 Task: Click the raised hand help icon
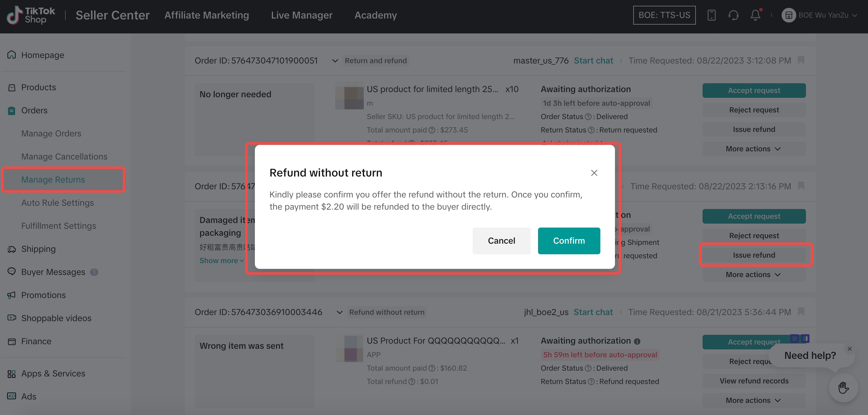pos(843,388)
